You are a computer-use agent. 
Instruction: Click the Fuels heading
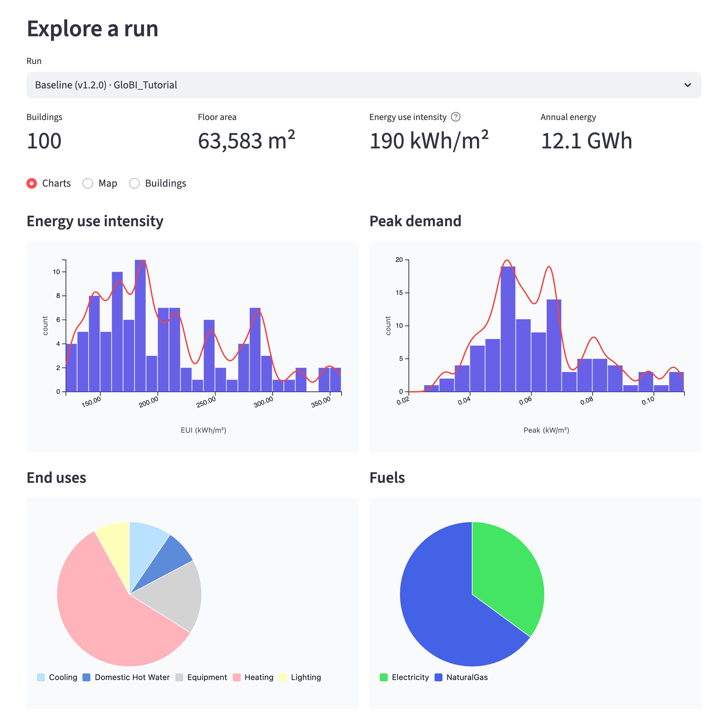pos(387,478)
